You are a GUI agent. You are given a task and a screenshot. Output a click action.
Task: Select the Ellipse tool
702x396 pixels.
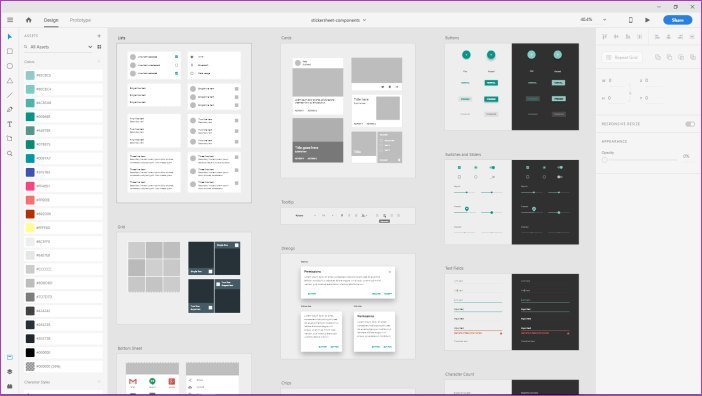click(10, 66)
